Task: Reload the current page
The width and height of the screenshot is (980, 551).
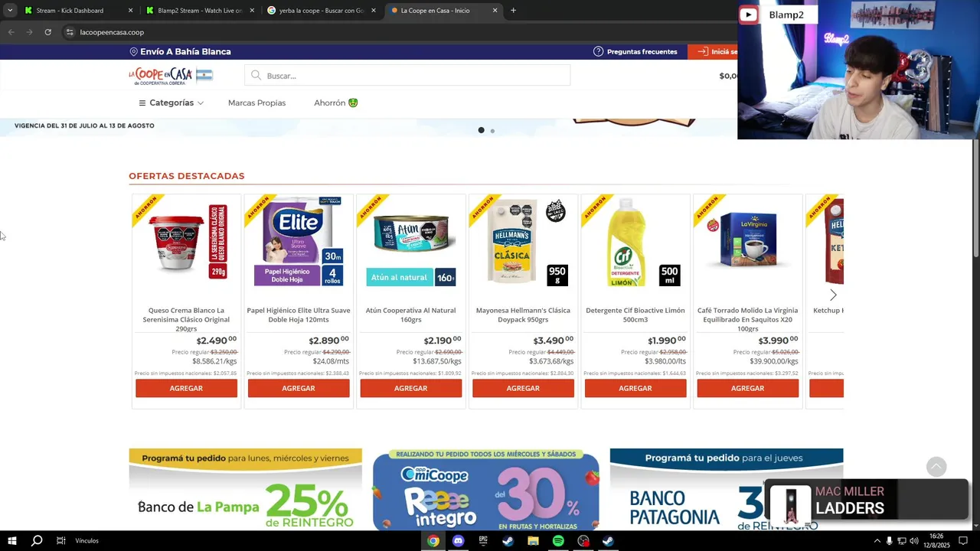Action: point(47,32)
